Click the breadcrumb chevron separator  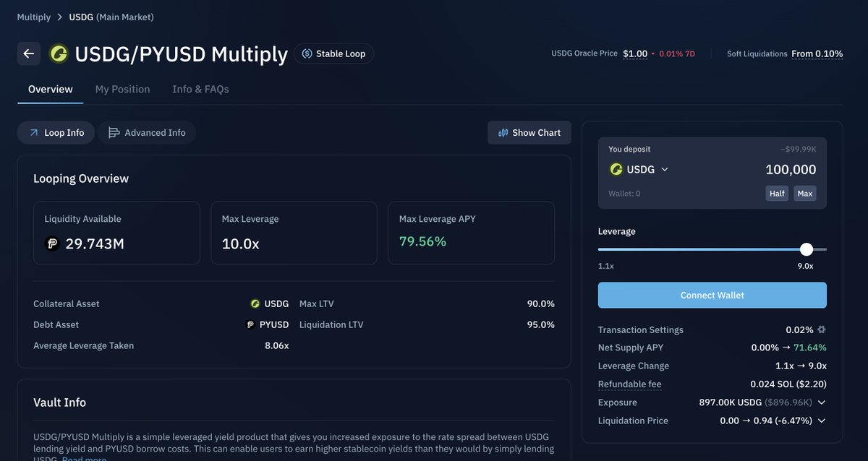click(60, 17)
